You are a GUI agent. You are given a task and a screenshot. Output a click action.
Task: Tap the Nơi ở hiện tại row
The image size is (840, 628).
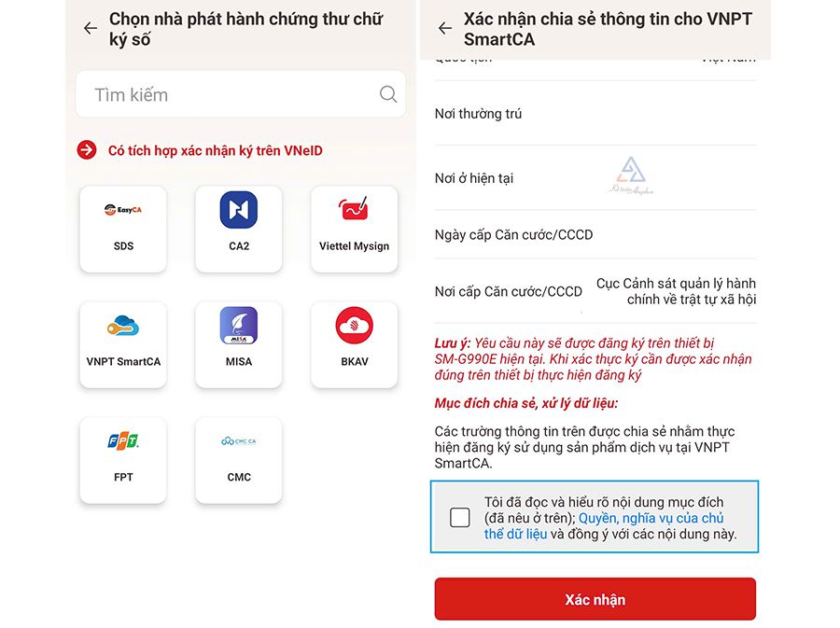point(595,177)
